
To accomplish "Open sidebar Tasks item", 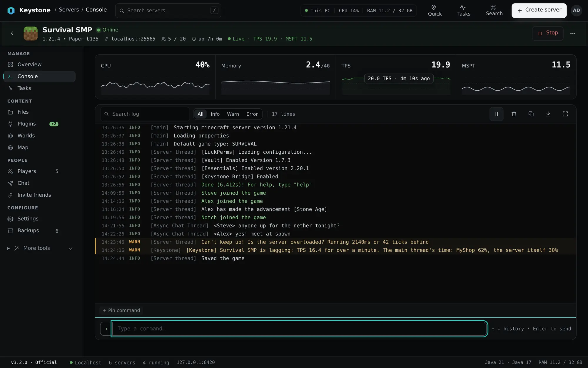I will 39,88.
